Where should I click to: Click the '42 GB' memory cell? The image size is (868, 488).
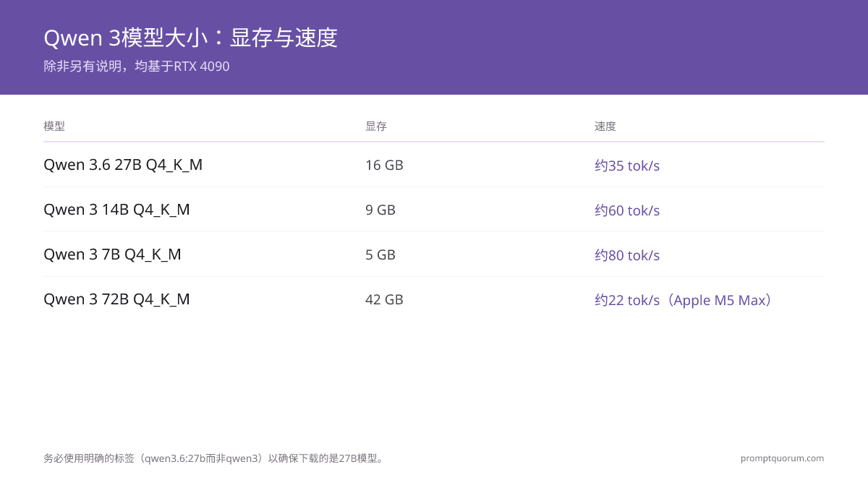pyautogui.click(x=384, y=300)
